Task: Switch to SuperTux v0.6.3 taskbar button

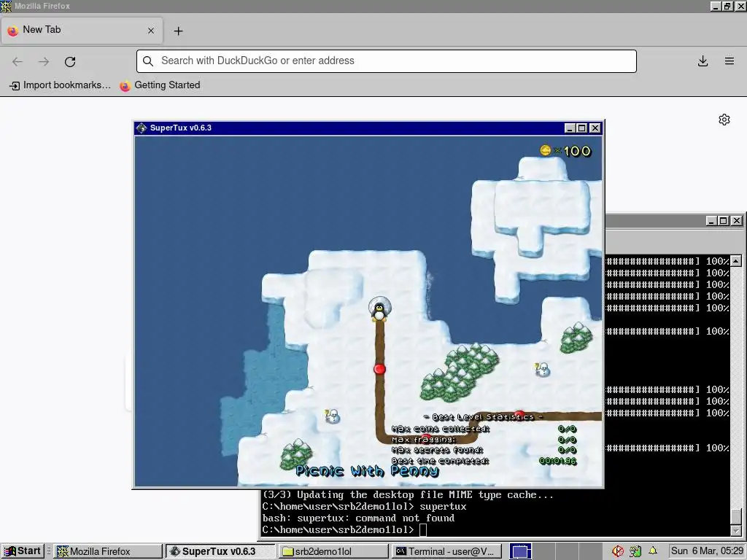Action: (x=220, y=551)
